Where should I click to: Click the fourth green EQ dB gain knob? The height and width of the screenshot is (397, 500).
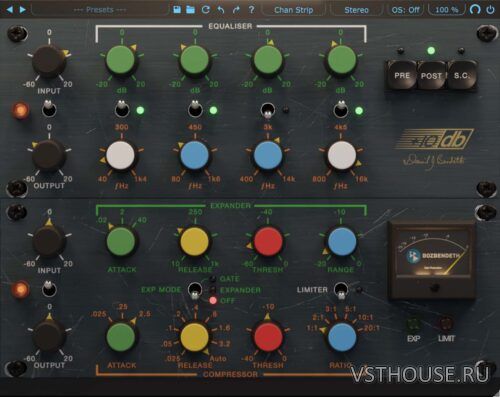[342, 60]
